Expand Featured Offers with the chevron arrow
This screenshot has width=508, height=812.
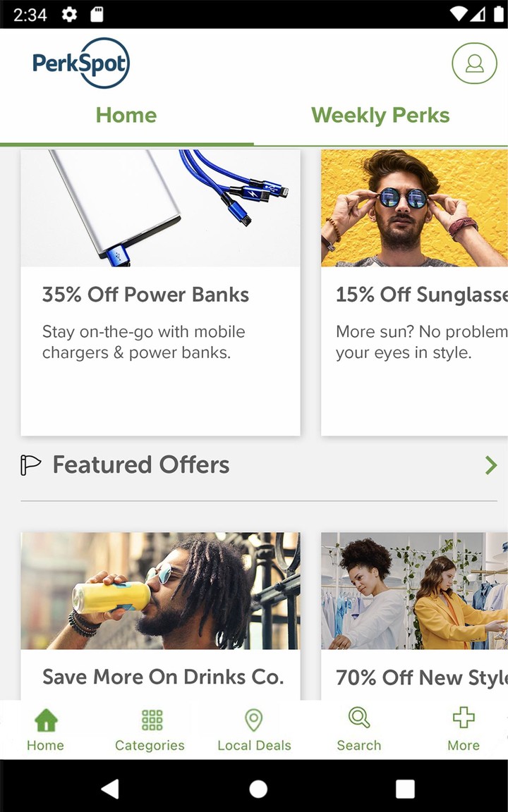point(490,465)
